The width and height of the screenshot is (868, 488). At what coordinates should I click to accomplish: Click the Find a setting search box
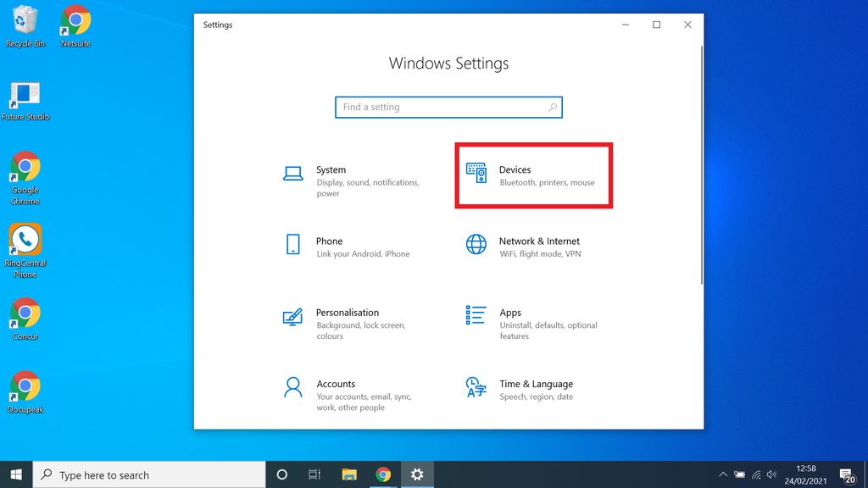(448, 107)
